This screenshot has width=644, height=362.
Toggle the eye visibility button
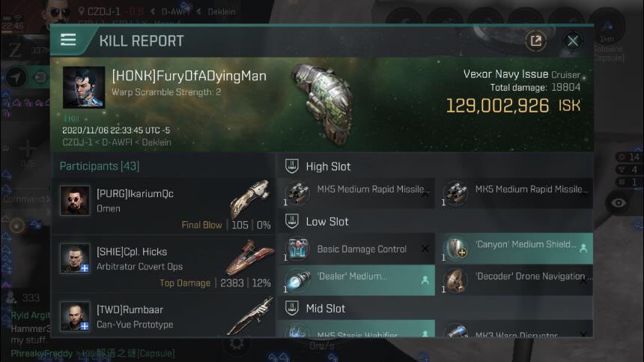pos(618,202)
